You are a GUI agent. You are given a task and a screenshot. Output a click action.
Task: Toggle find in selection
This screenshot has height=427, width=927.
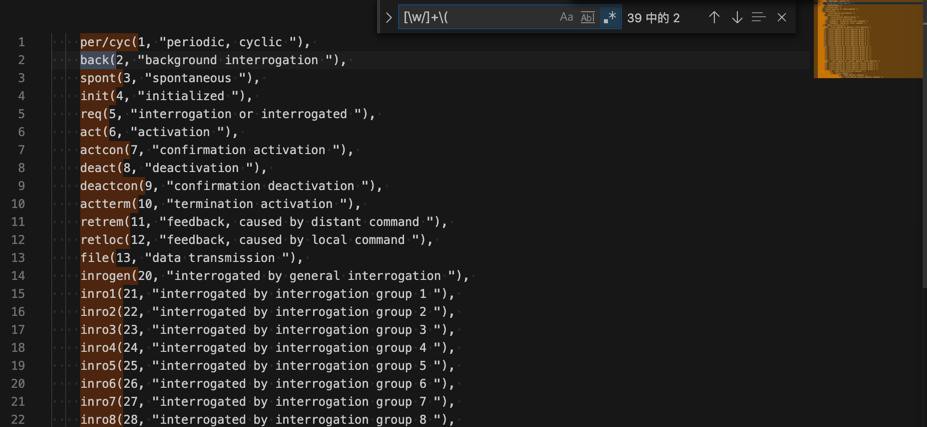759,17
